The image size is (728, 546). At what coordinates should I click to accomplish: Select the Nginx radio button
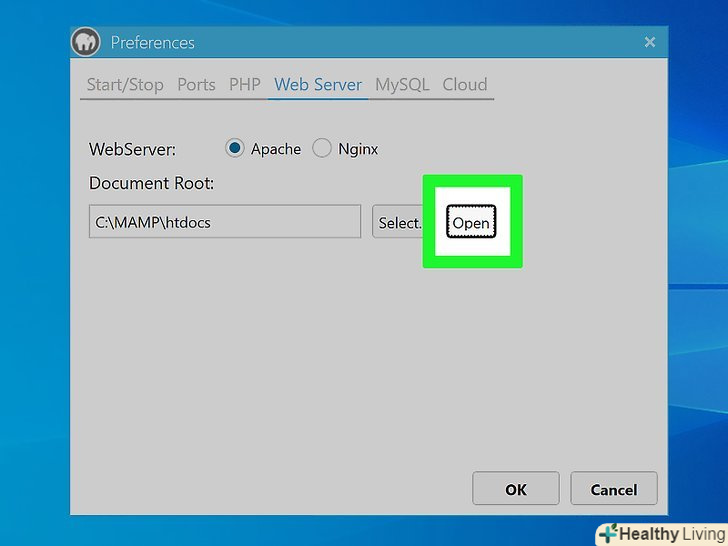pos(322,149)
